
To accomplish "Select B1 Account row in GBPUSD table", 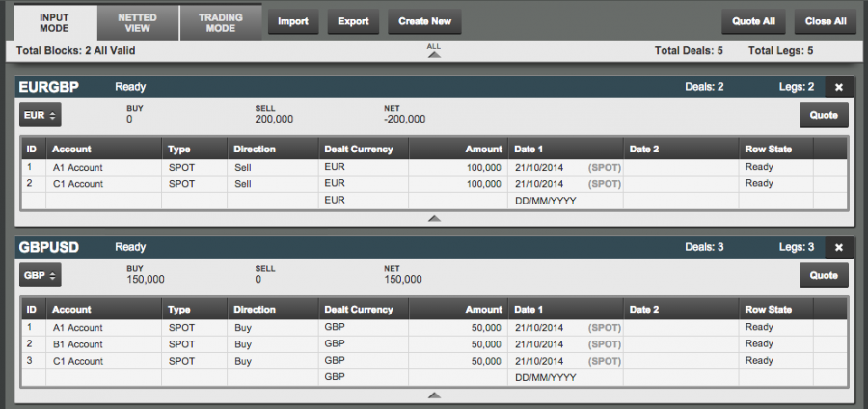I will point(434,344).
